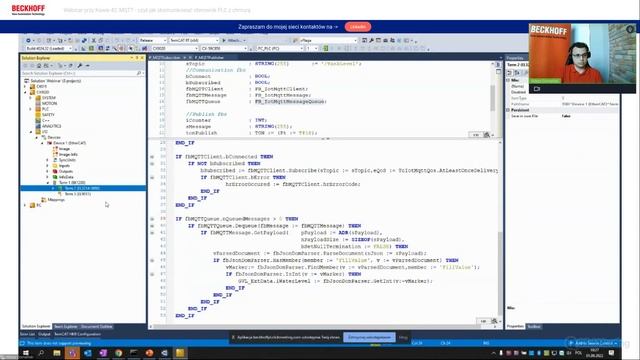This screenshot has width=640, height=360.
Task: Select the InfoData tree item
Action: point(66,177)
